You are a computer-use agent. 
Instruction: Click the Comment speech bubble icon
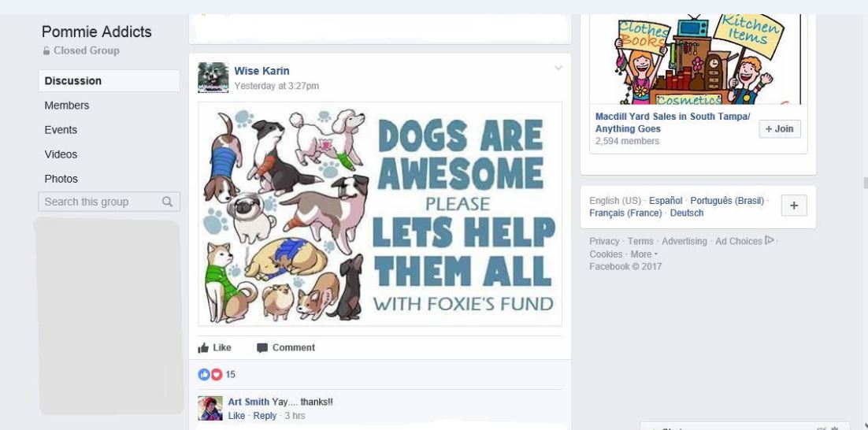pyautogui.click(x=262, y=348)
